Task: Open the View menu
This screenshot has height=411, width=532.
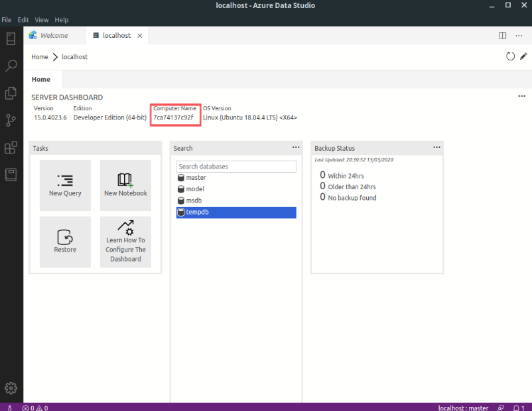Action: click(x=41, y=20)
